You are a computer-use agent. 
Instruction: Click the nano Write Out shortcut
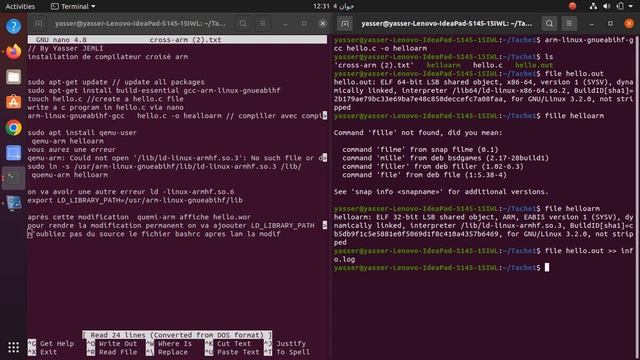[112, 344]
